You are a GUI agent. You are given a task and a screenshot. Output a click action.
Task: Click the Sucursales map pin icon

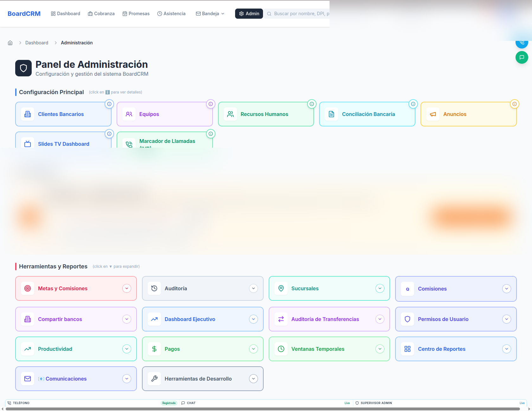pos(281,288)
